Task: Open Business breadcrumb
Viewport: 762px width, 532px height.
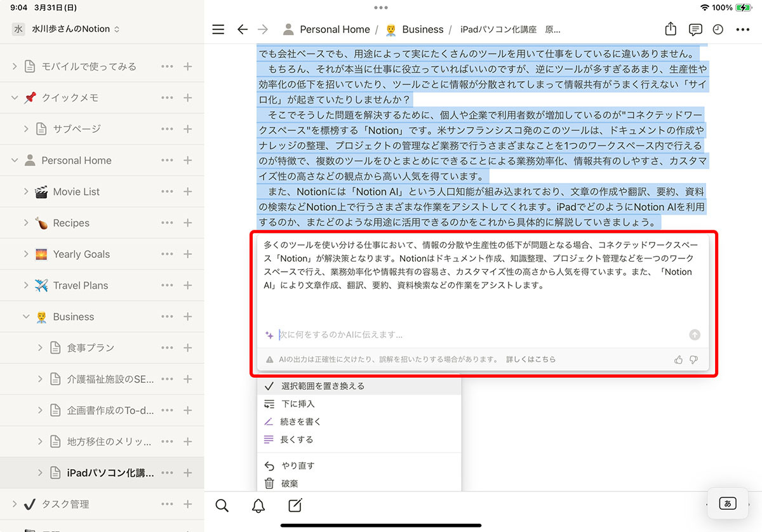Action: click(414, 29)
